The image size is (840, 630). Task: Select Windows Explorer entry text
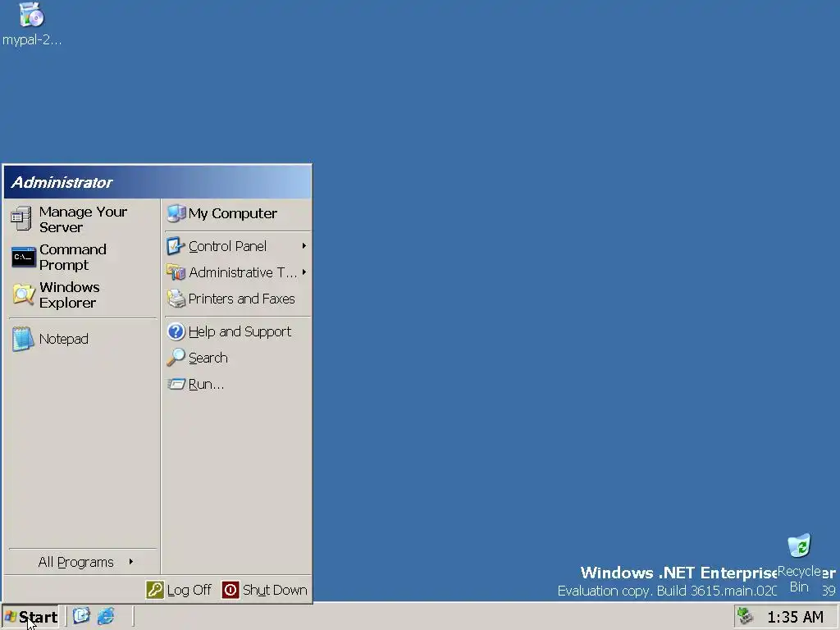point(70,294)
